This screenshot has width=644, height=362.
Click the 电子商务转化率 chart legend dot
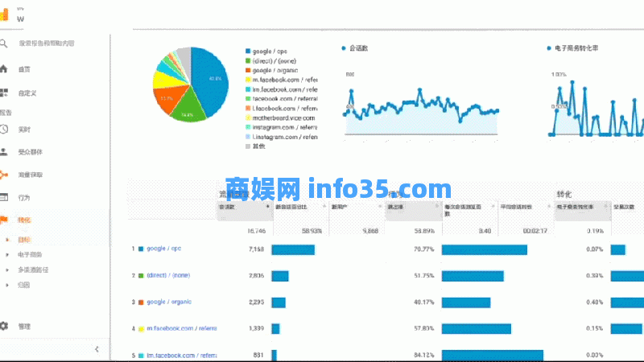point(549,48)
